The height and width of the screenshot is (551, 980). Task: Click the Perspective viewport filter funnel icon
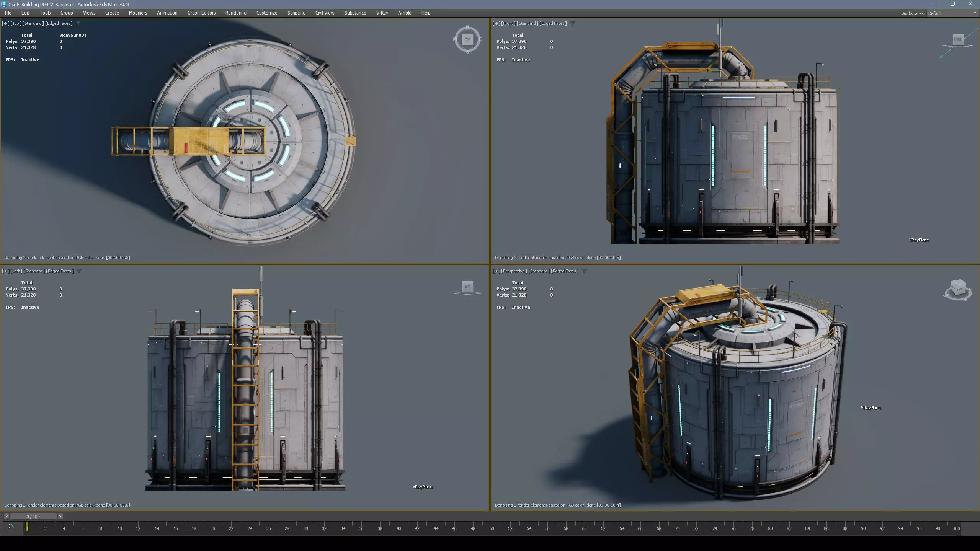tap(584, 271)
